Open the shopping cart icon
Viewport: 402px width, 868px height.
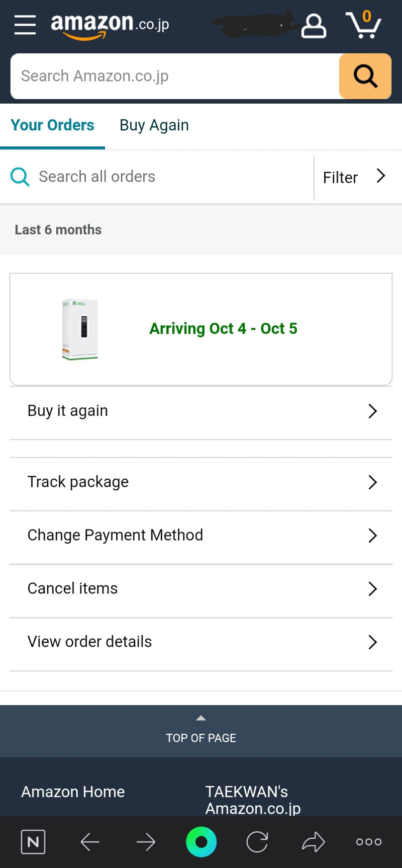363,25
